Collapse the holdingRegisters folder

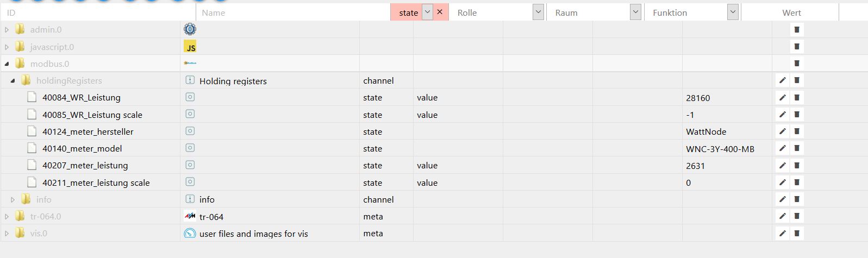pos(13,80)
